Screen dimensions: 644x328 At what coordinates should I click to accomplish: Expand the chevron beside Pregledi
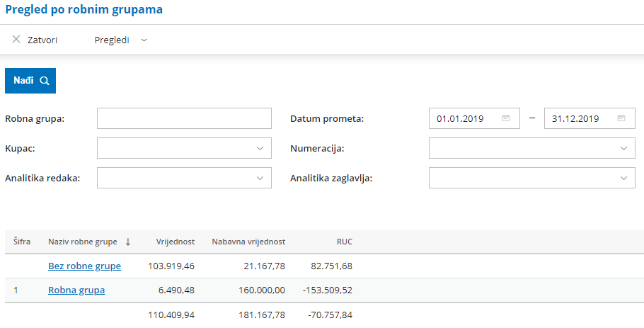144,40
